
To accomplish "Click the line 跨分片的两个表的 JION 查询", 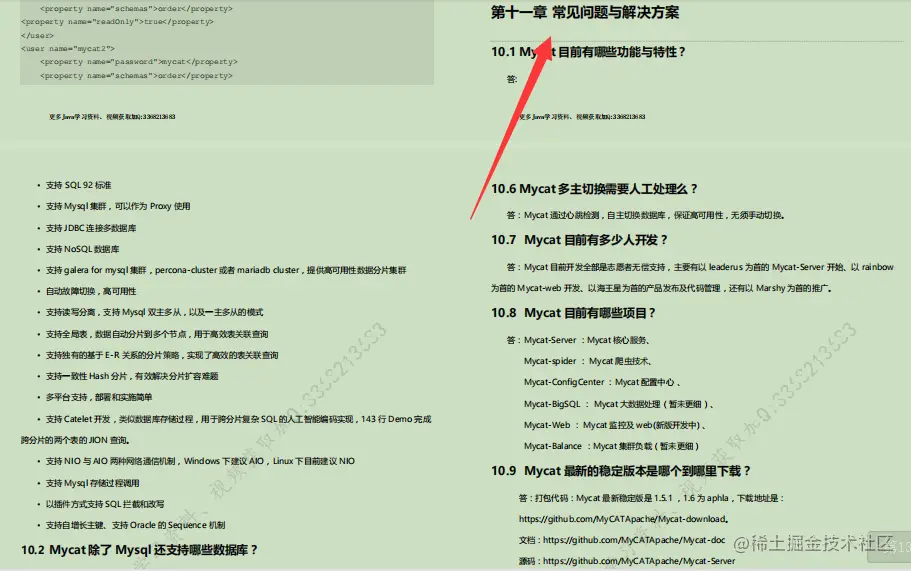I will 76,440.
